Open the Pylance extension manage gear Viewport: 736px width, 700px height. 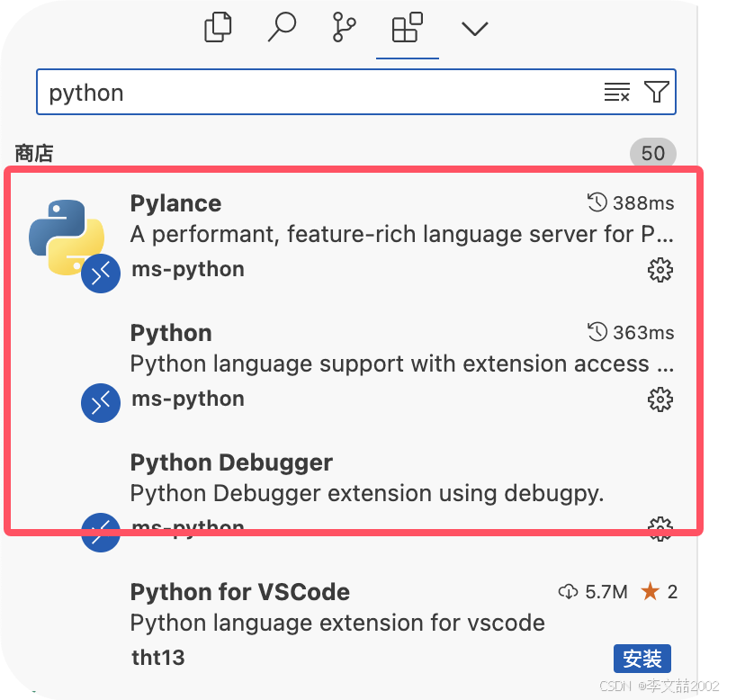(x=660, y=270)
